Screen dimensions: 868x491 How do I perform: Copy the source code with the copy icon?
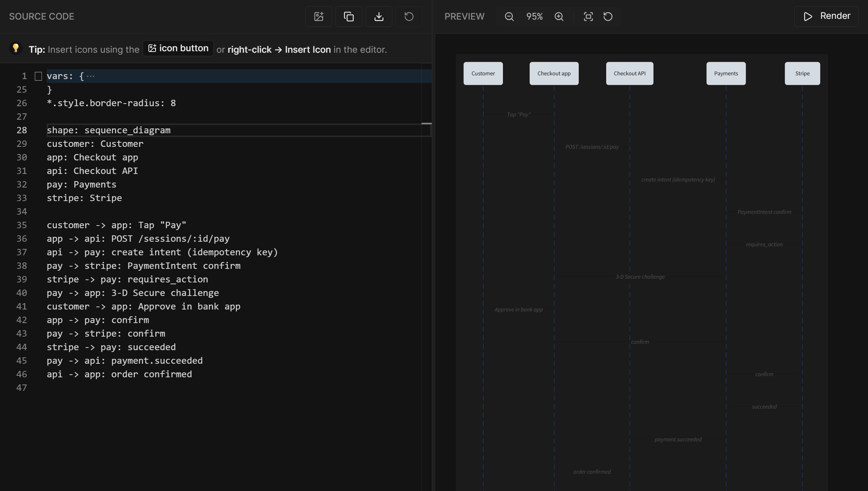click(x=349, y=17)
